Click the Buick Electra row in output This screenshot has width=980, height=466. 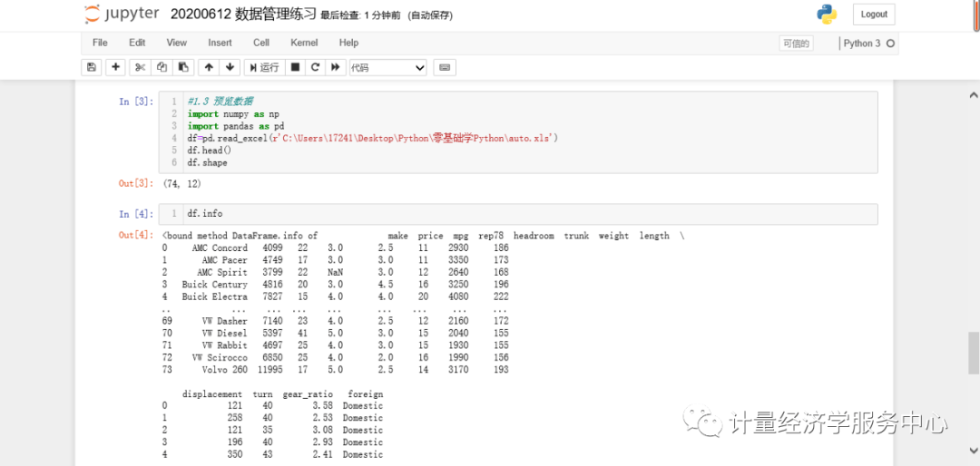pos(335,296)
